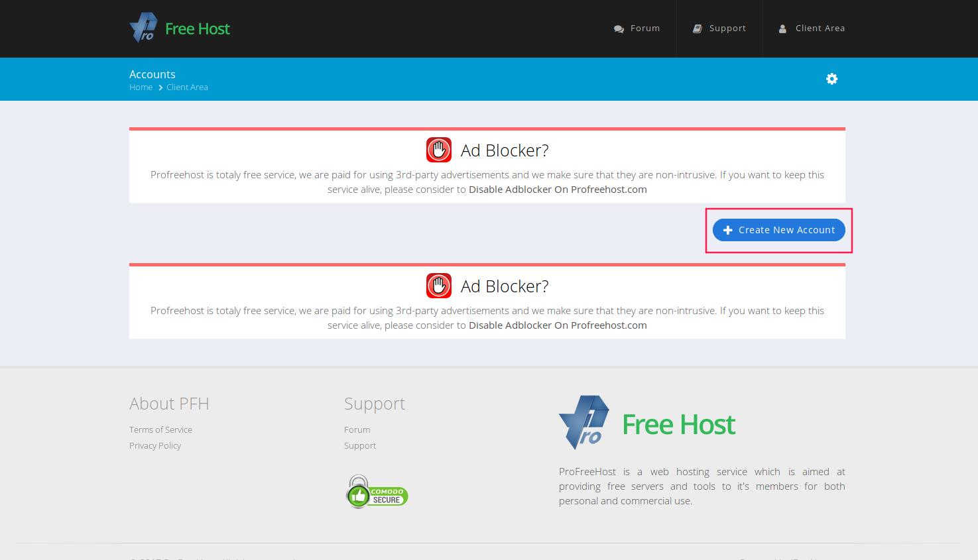Viewport: 978px width, 560px height.
Task: Click first Disable Adblocker On Profreehost.com link
Action: 558,190
